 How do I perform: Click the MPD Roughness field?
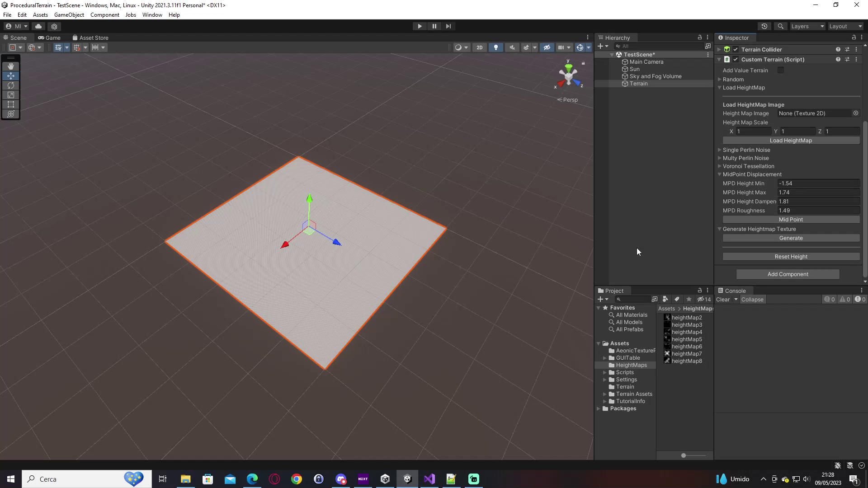818,211
